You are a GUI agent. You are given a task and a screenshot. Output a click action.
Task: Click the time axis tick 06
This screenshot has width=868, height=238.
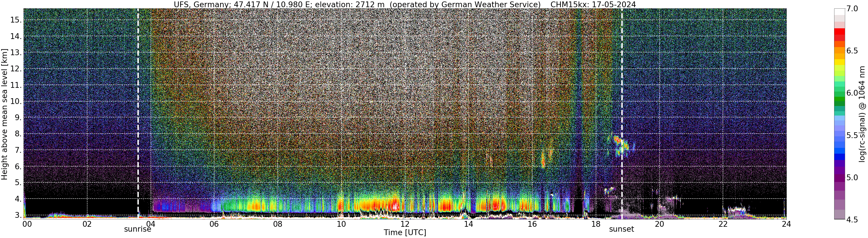click(214, 224)
